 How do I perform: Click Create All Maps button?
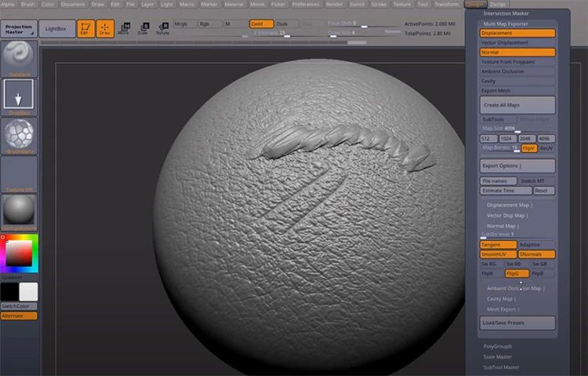(517, 105)
